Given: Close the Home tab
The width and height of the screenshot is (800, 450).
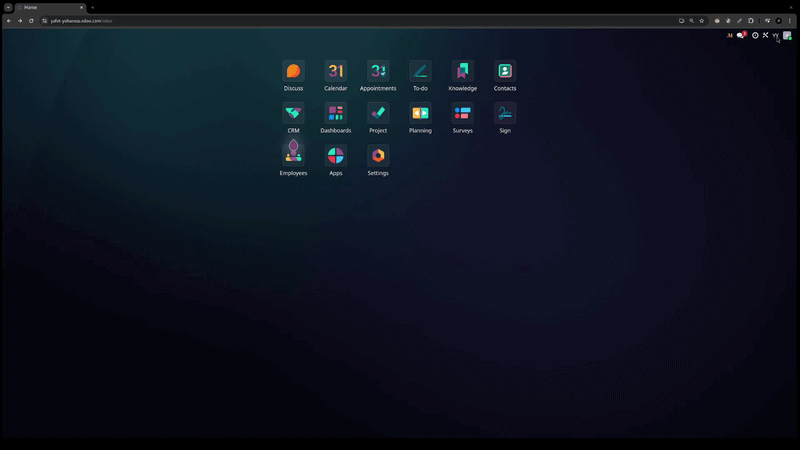Looking at the screenshot, I should click(81, 8).
